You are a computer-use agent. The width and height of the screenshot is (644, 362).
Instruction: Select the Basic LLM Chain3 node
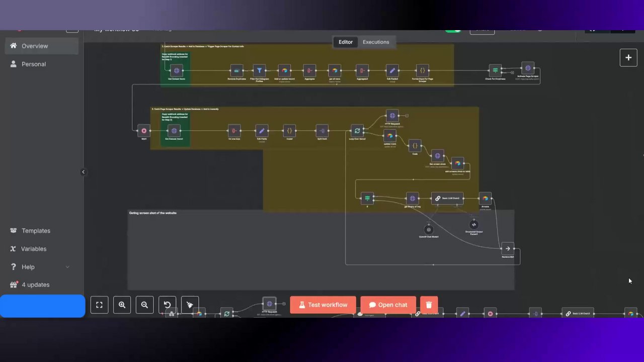point(447,199)
